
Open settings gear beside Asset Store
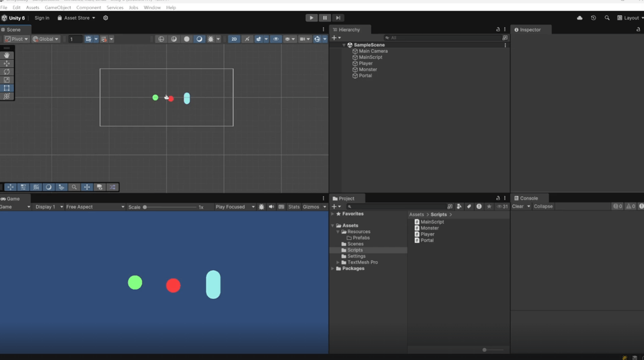(x=105, y=17)
